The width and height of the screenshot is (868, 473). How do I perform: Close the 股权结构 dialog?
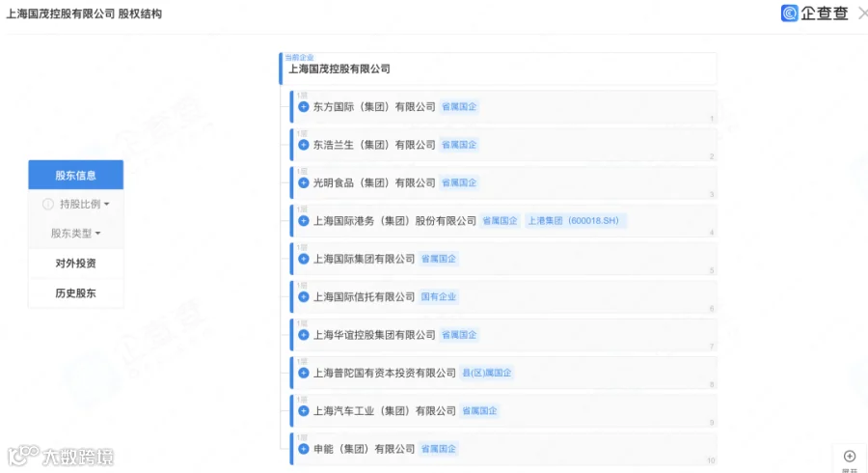862,14
